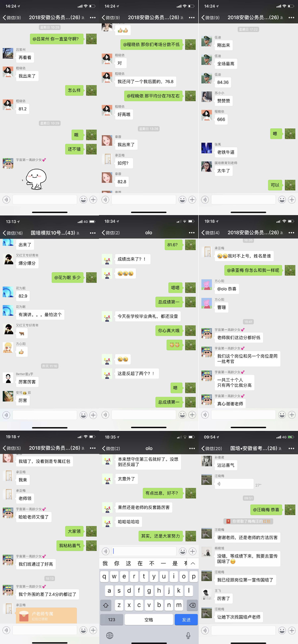This screenshot has height=644, width=298.
Task: Tap voice icon in chat showing 82.8
Action: [x=105, y=200]
